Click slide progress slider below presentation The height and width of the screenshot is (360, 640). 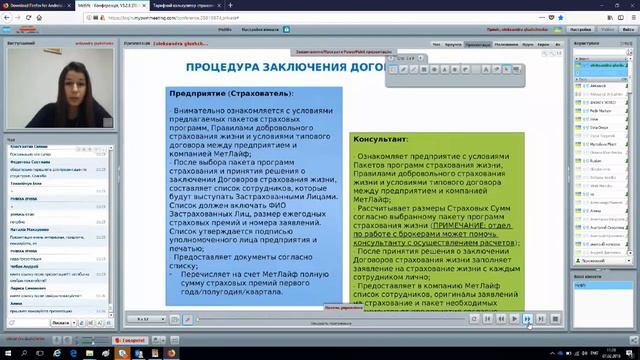pos(331,319)
